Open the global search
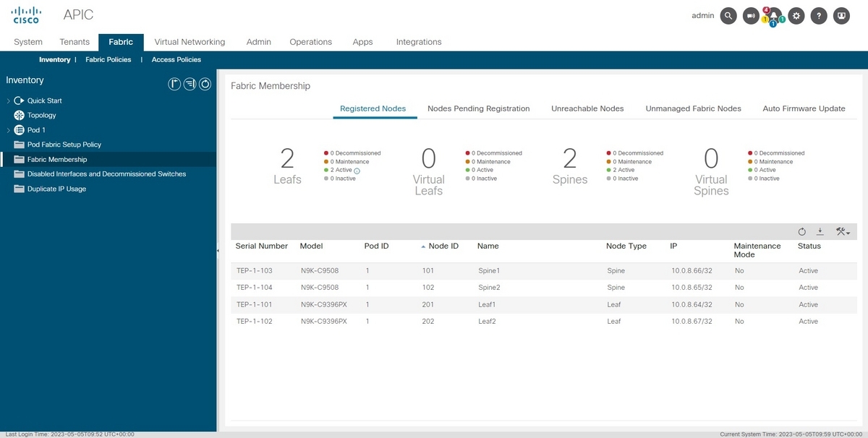This screenshot has width=868, height=438. click(728, 15)
